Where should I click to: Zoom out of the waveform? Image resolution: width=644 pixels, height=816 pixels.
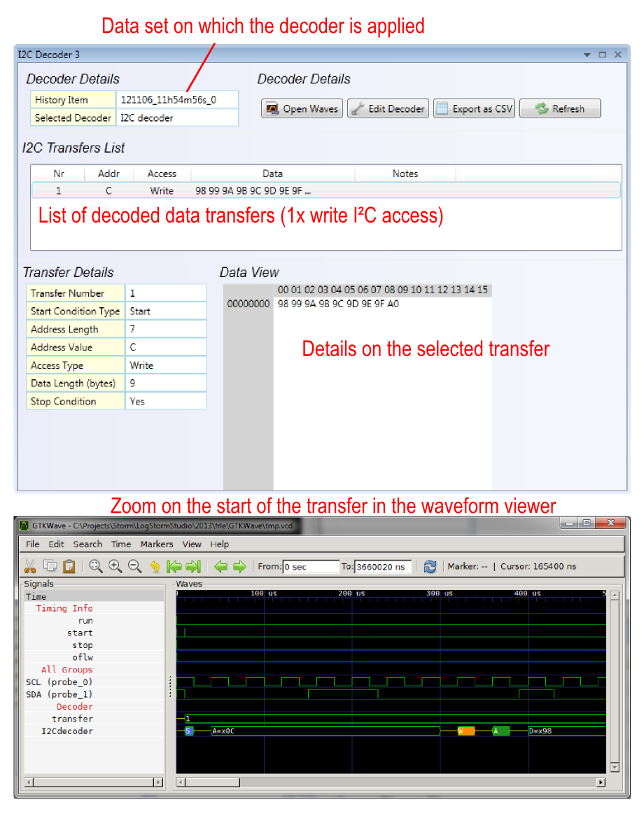click(135, 566)
